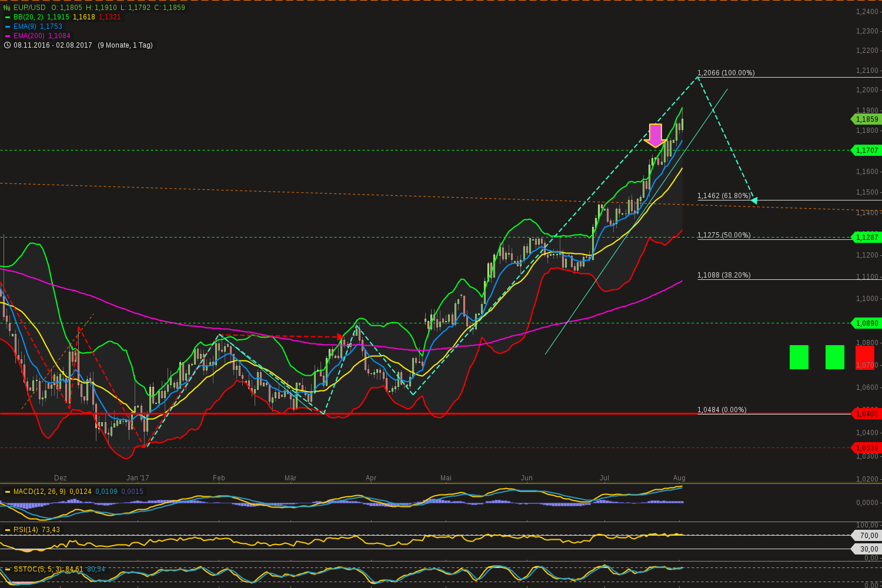The height and width of the screenshot is (588, 882).
Task: Click the RSI value 73,43
Action: click(52, 530)
